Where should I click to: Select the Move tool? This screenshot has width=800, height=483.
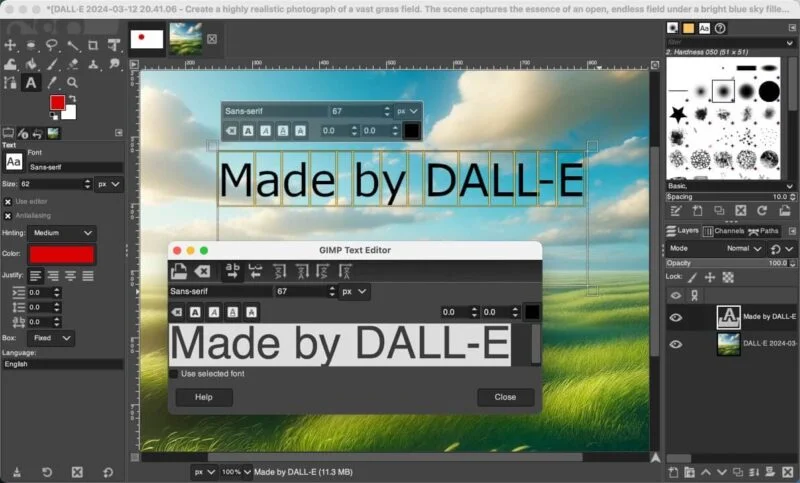coord(10,45)
